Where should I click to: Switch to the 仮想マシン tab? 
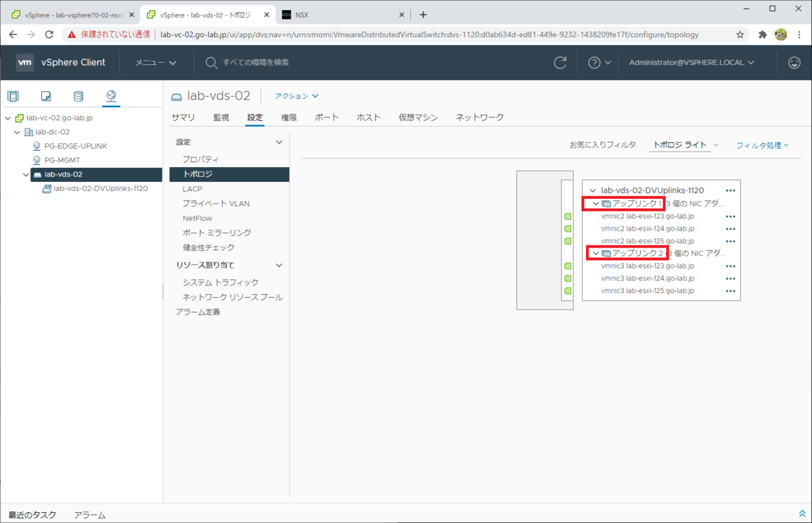418,118
